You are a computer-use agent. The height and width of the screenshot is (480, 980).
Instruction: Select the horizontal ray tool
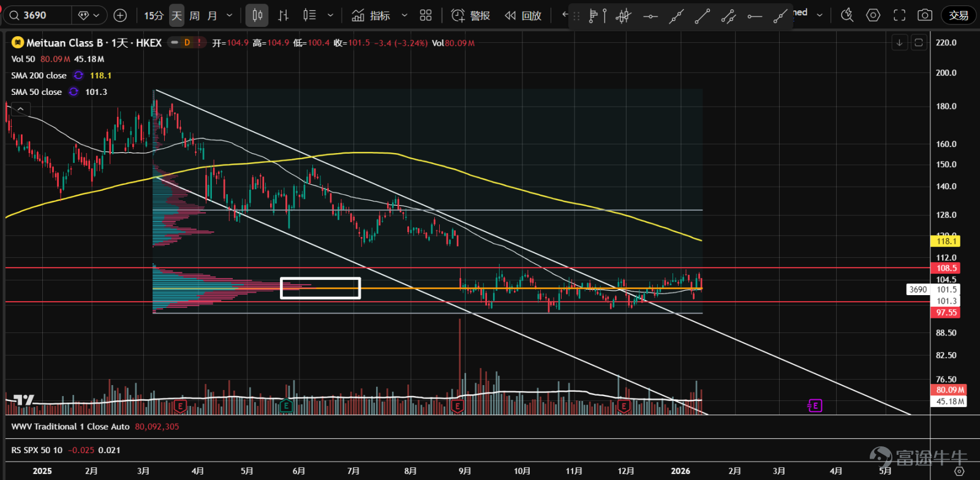tap(755, 17)
